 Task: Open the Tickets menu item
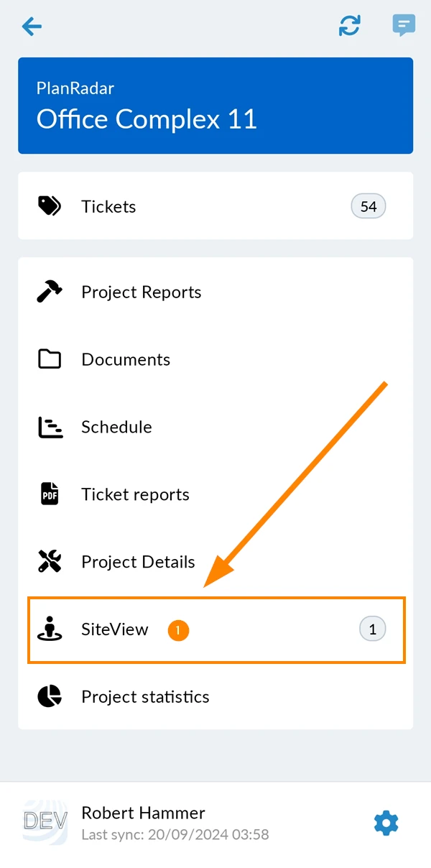point(215,206)
